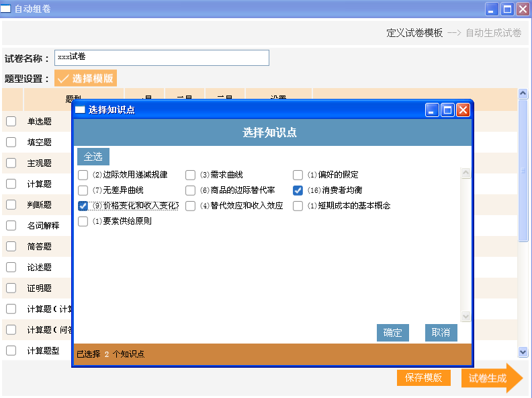Click the 选择模板 checkmark button
The image size is (532, 398).
point(85,79)
